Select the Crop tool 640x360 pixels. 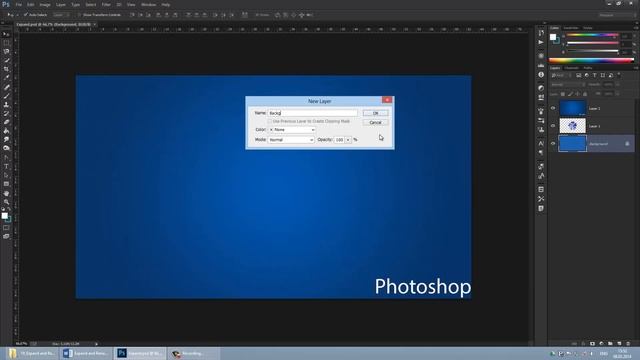[x=6, y=69]
